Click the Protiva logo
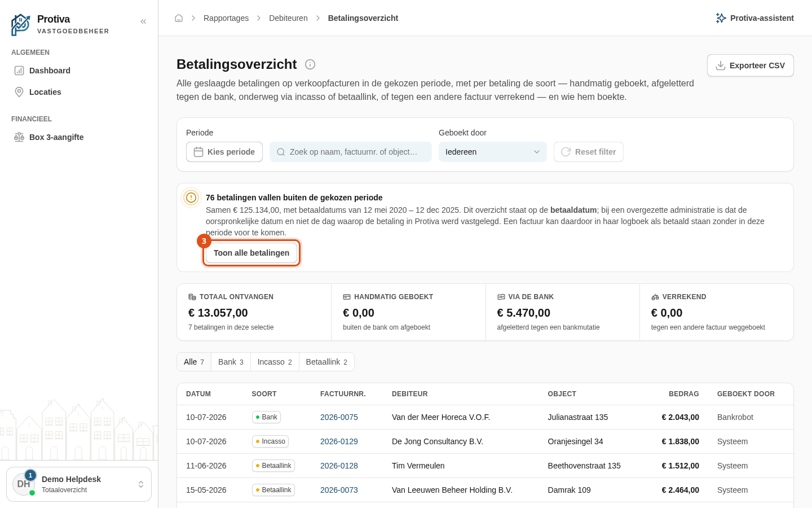The image size is (812, 508). (x=21, y=25)
